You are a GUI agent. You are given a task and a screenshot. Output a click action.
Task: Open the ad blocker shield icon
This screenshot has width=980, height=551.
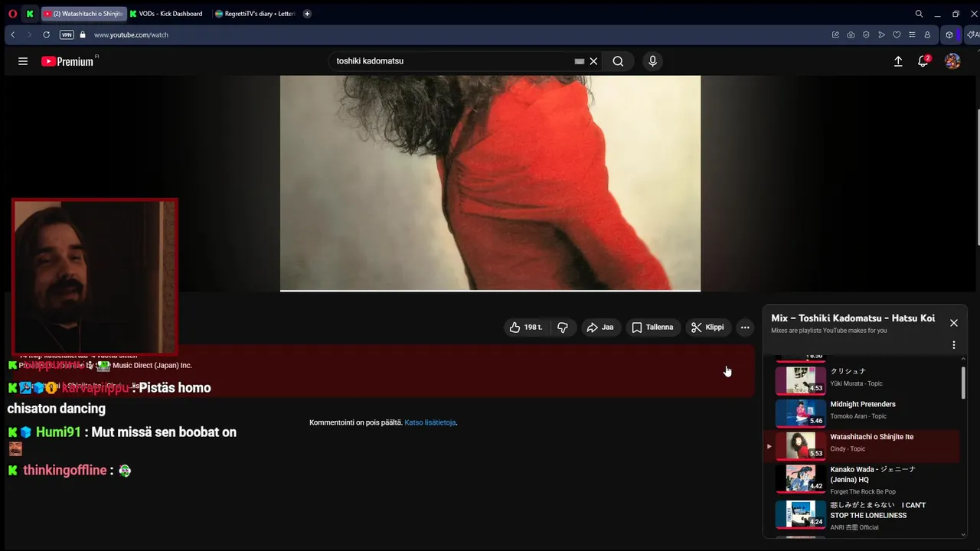pyautogui.click(x=866, y=34)
